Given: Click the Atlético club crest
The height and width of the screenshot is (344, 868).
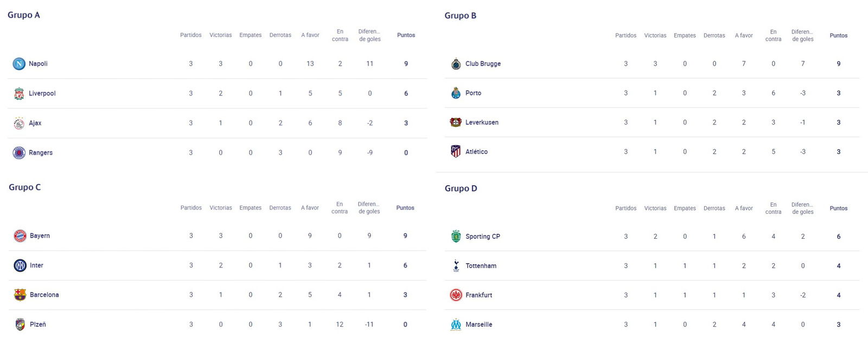Looking at the screenshot, I should (x=456, y=152).
